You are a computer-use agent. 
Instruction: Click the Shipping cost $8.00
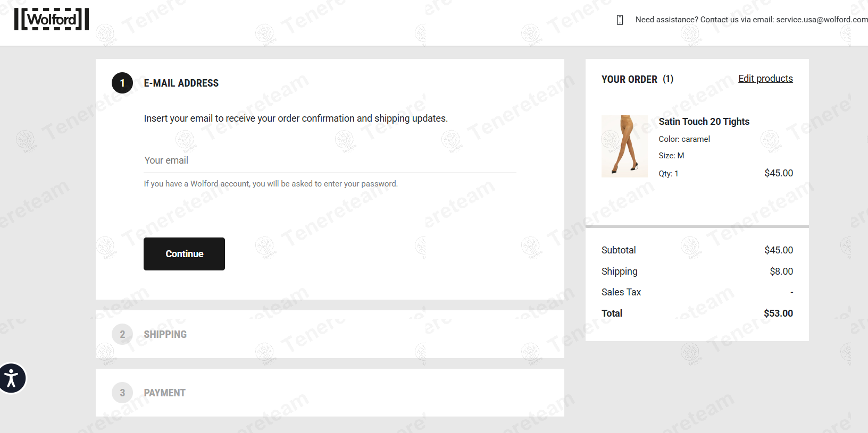781,271
